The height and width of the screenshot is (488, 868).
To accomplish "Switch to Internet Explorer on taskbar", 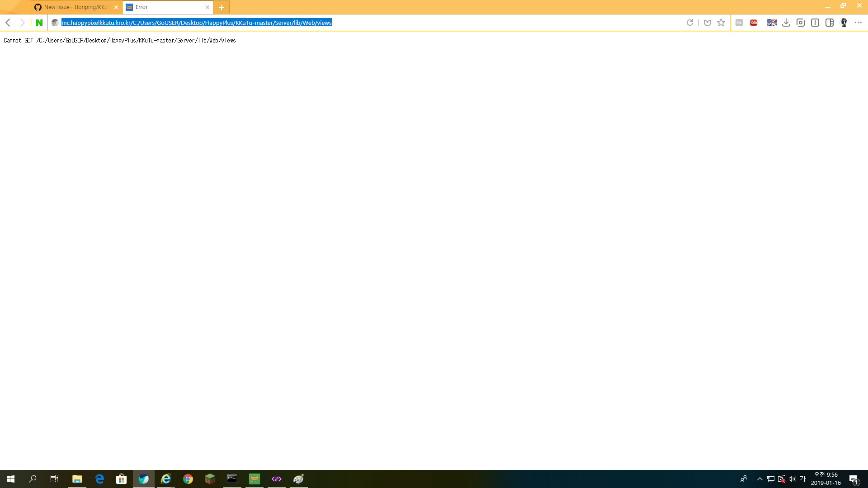I will (166, 479).
